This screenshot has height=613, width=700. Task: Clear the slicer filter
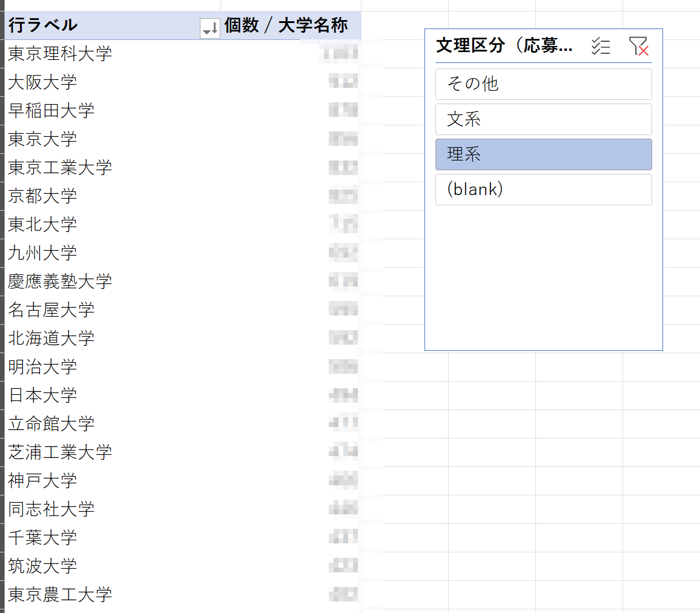638,46
